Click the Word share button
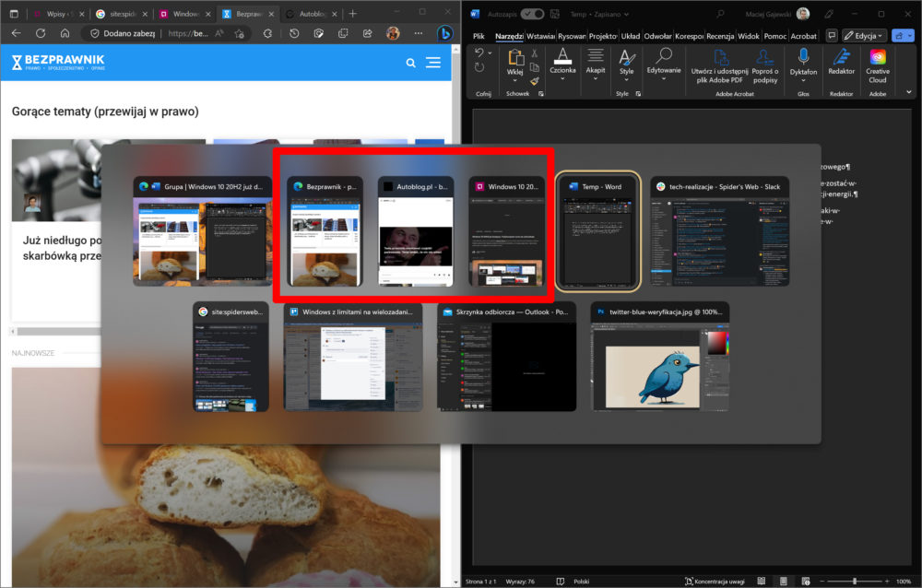The width and height of the screenshot is (922, 588). coord(903,36)
